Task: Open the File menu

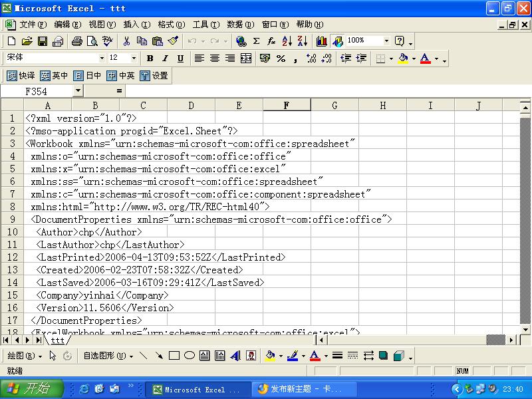Action: [33, 25]
